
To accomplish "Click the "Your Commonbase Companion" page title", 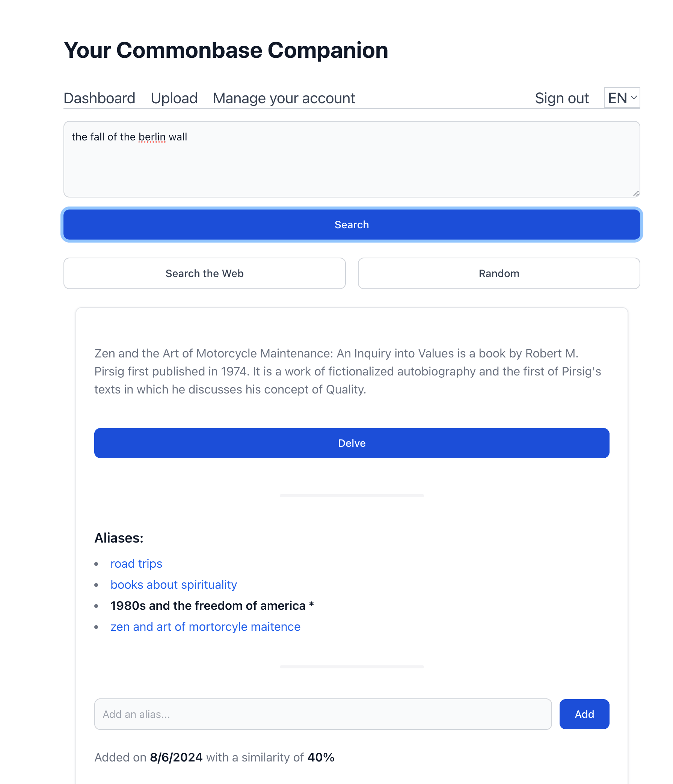I will coord(226,50).
